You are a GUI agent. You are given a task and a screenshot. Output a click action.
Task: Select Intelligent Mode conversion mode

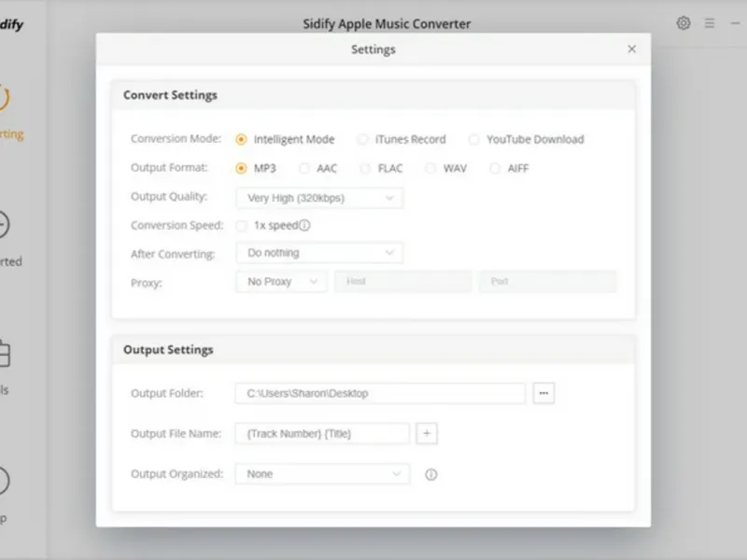point(242,139)
